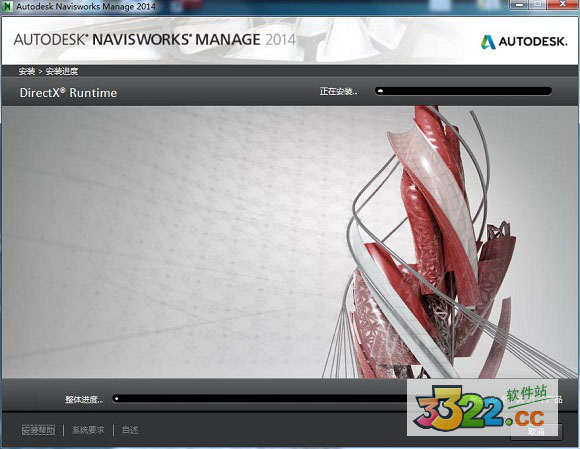This screenshot has width=580, height=449.
Task: Close the Navisworks installer window
Action: (563, 4)
